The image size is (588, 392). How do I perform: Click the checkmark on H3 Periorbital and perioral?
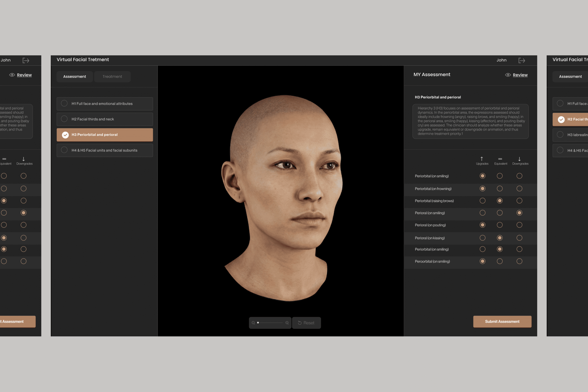pos(65,135)
